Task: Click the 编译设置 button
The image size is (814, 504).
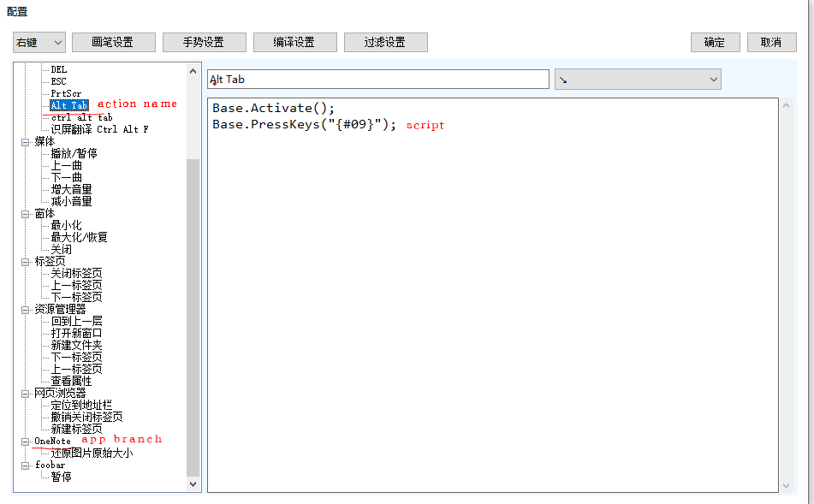Action: (294, 42)
